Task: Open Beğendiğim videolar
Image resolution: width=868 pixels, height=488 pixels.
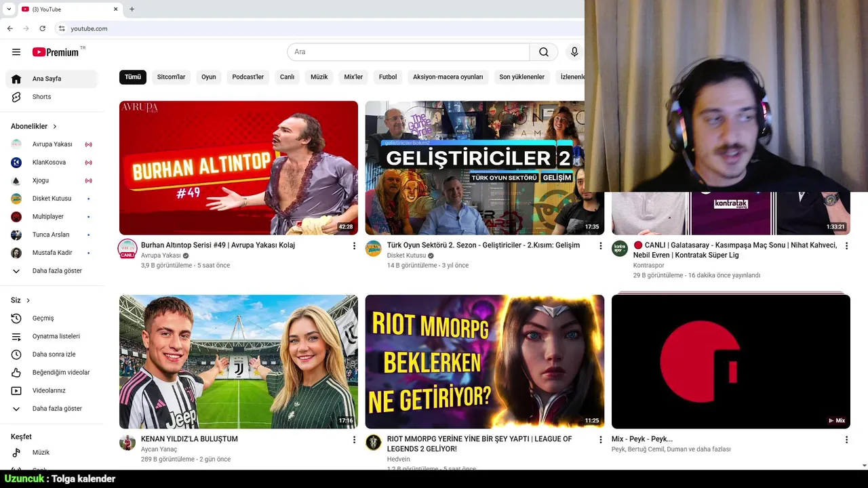Action: click(x=52, y=372)
